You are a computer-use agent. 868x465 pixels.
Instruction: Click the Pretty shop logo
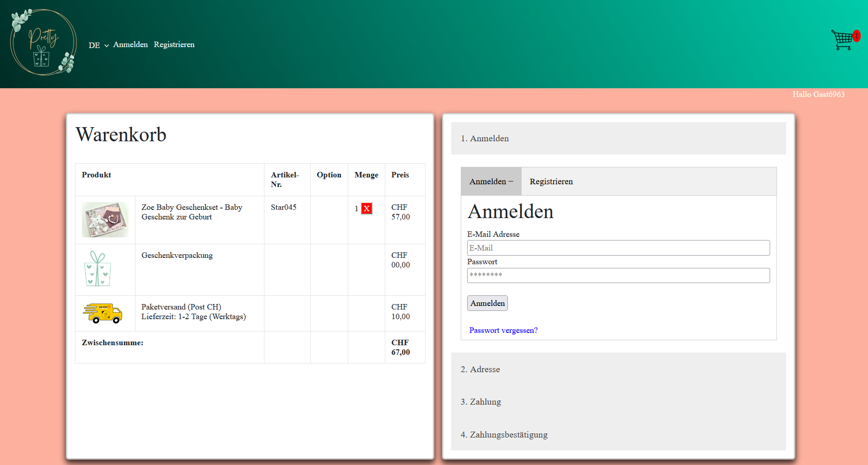[x=43, y=42]
